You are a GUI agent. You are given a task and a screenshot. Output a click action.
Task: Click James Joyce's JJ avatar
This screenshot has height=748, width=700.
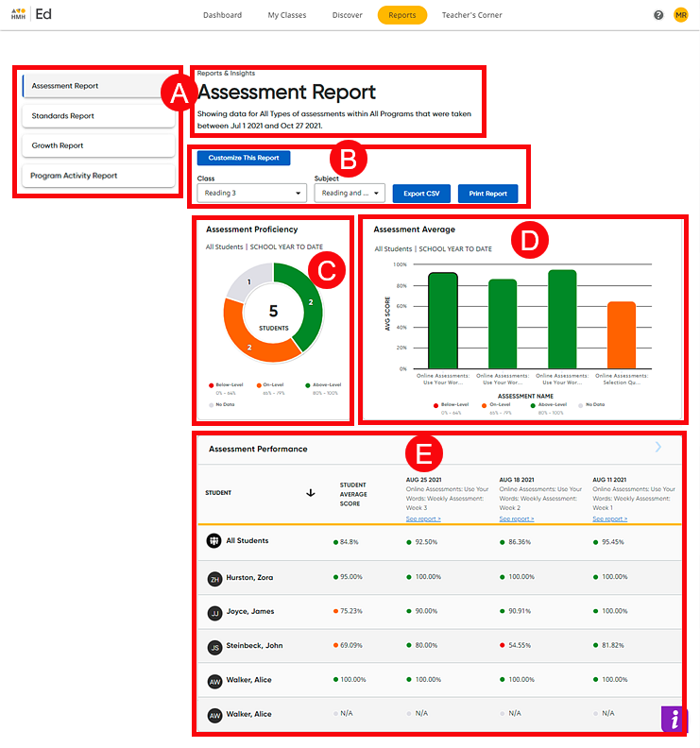pos(214,613)
